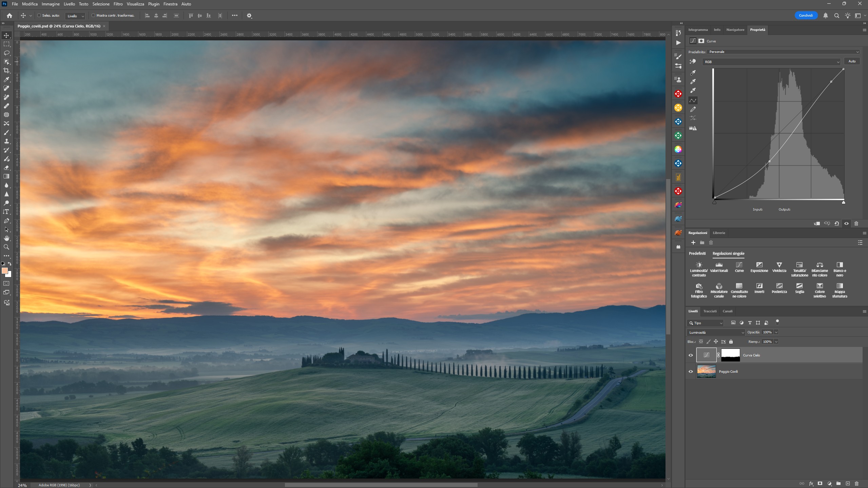Select the Horizontal Type tool
The image size is (868, 488).
6,212
